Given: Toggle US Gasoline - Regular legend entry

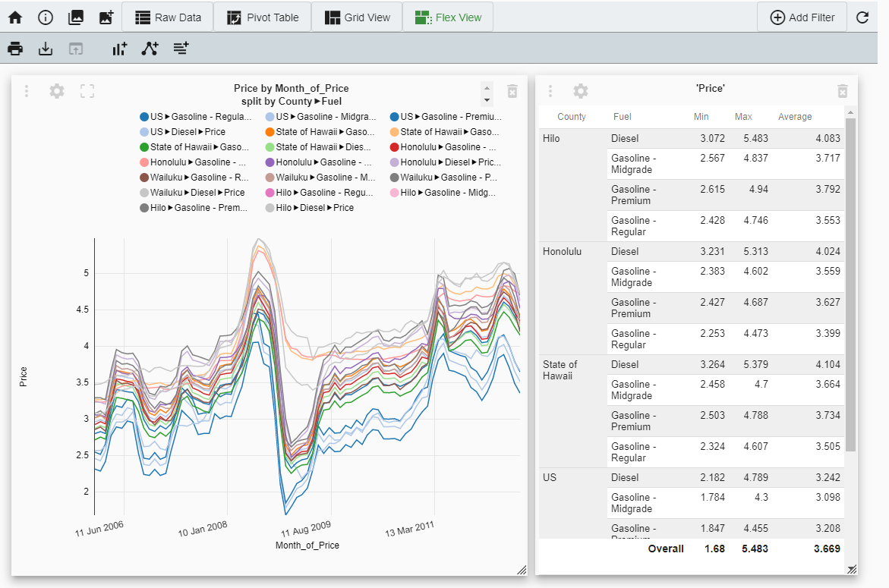Looking at the screenshot, I should [196, 117].
